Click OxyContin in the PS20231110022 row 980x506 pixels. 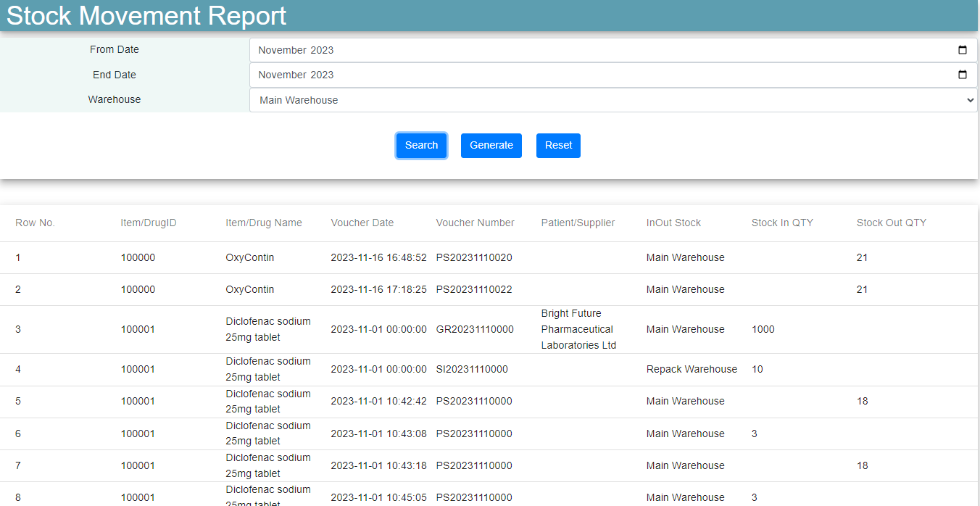[x=250, y=289]
